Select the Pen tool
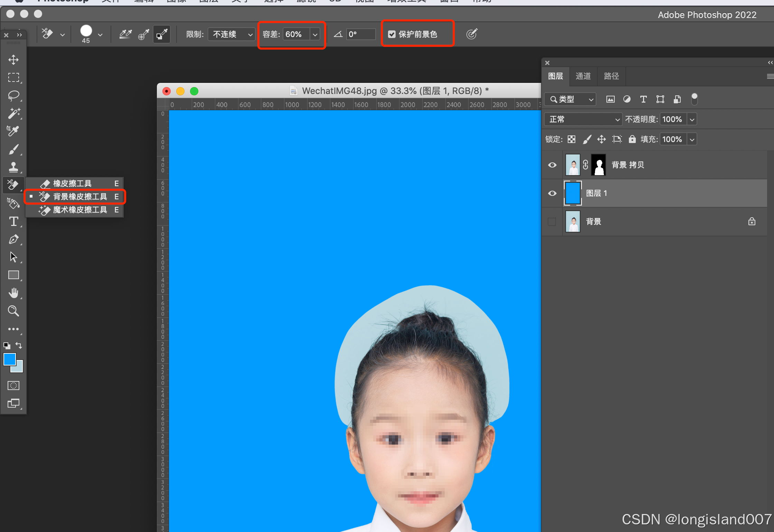This screenshot has width=774, height=532. coord(13,239)
